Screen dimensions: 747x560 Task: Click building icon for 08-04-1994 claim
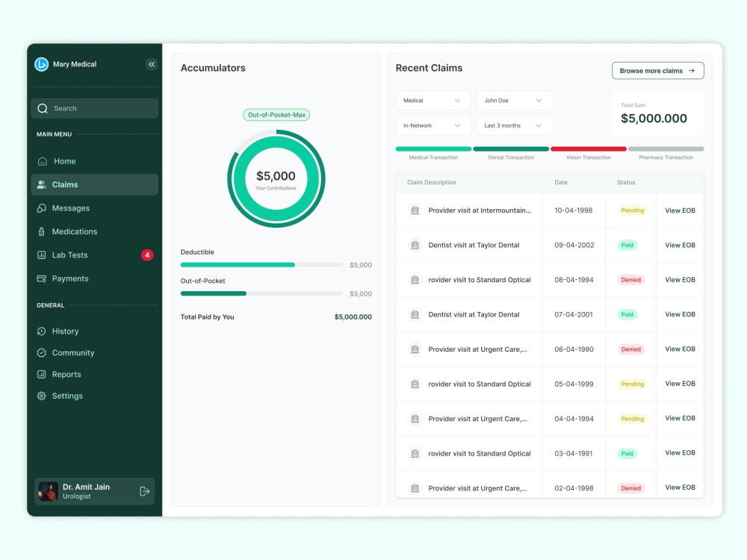415,280
